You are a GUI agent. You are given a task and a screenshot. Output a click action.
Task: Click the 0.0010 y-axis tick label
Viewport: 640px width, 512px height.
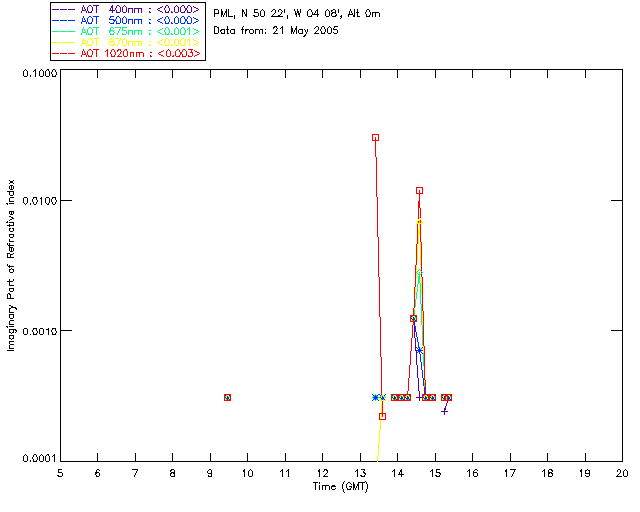pos(40,331)
